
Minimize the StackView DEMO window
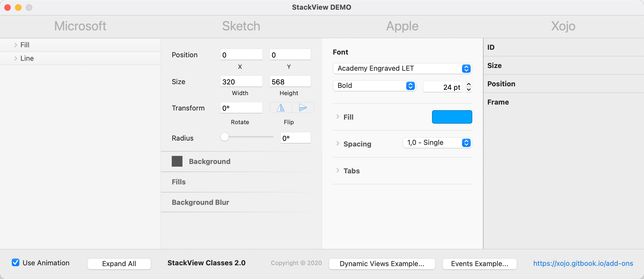18,8
